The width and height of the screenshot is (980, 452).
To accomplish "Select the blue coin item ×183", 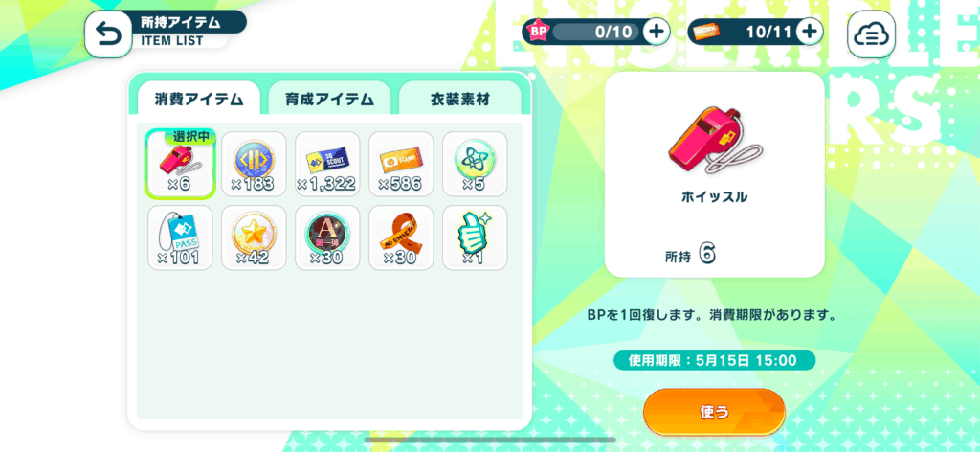I will click(254, 163).
